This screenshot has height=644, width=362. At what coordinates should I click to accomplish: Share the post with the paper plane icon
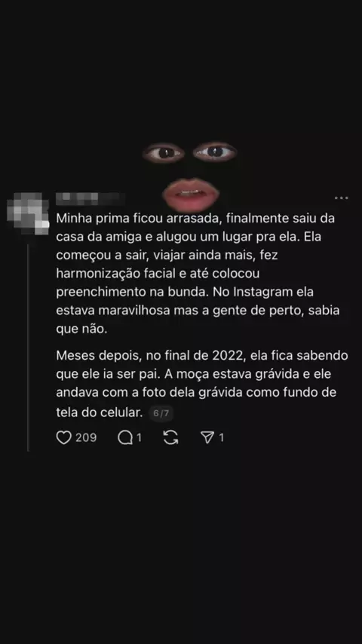pos(208,438)
